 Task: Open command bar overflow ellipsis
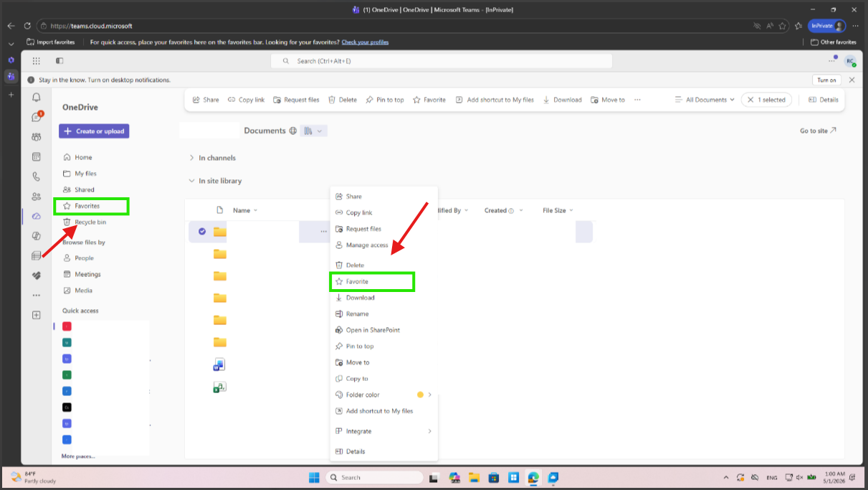[x=637, y=100]
